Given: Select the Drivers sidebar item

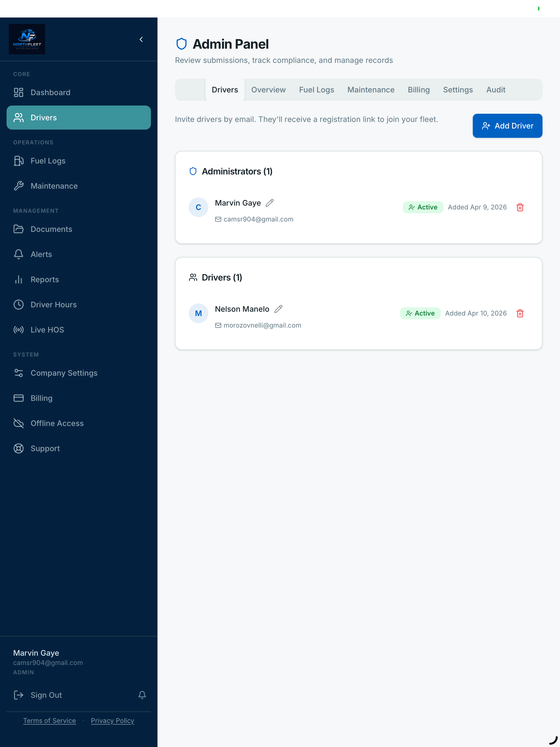Looking at the screenshot, I should pyautogui.click(x=79, y=118).
